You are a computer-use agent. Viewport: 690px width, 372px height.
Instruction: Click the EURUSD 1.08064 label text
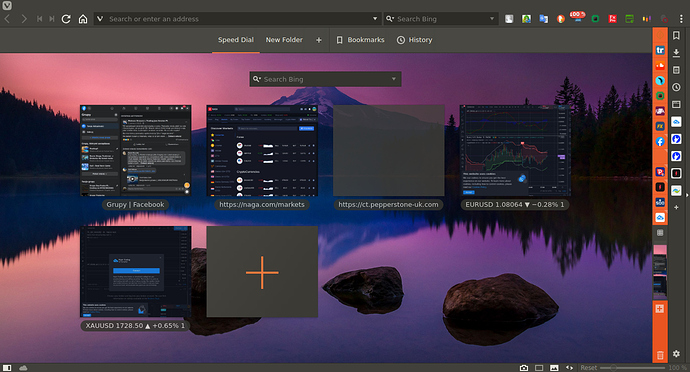tap(515, 205)
